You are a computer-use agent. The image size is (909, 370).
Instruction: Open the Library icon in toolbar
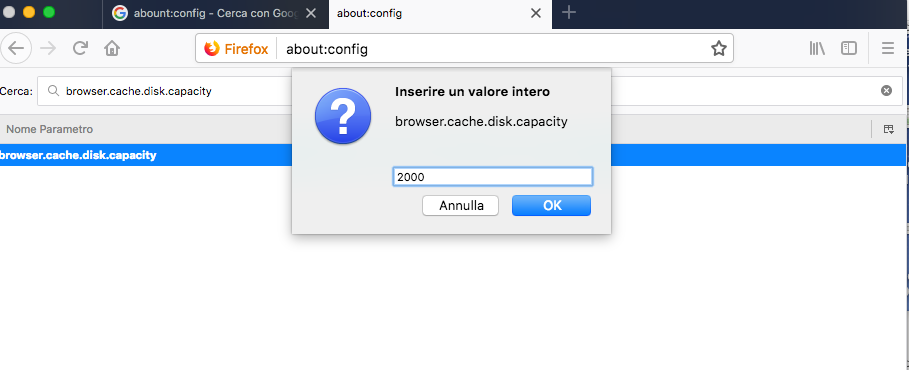click(x=817, y=49)
